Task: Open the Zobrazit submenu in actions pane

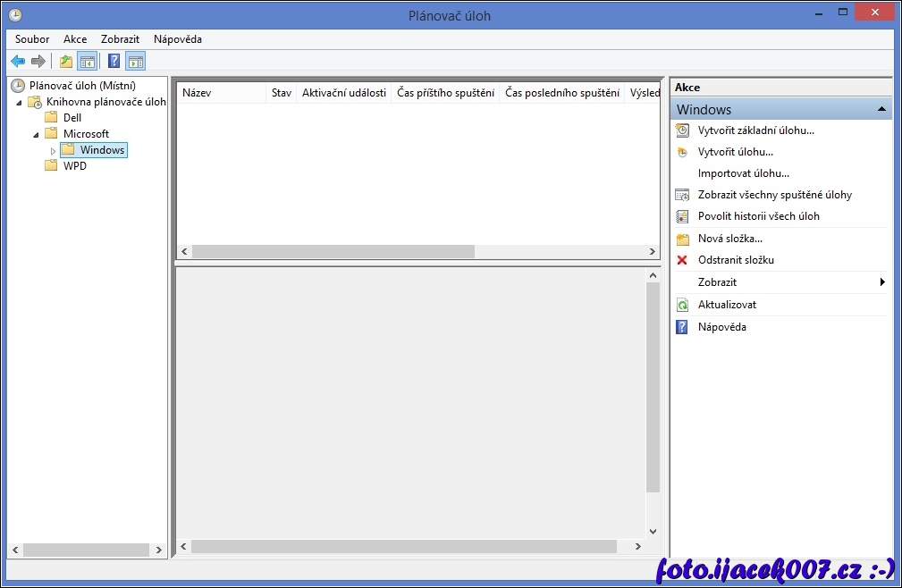Action: coord(881,282)
